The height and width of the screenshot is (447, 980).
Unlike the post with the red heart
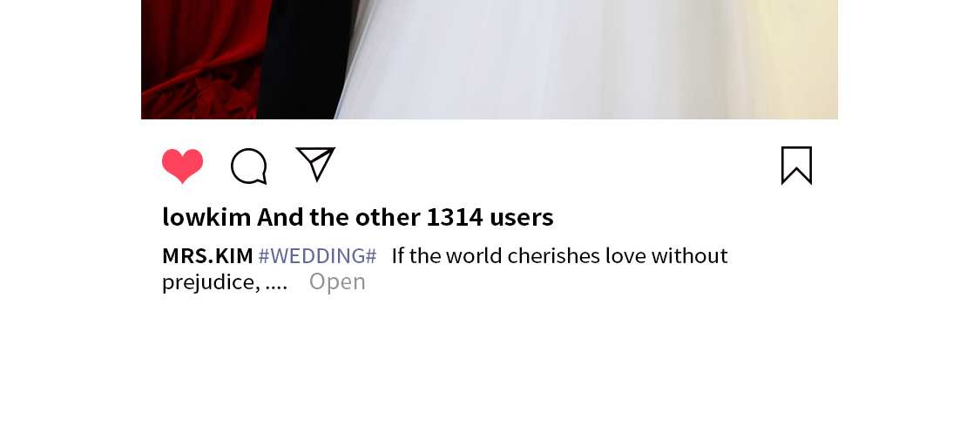pyautogui.click(x=183, y=166)
